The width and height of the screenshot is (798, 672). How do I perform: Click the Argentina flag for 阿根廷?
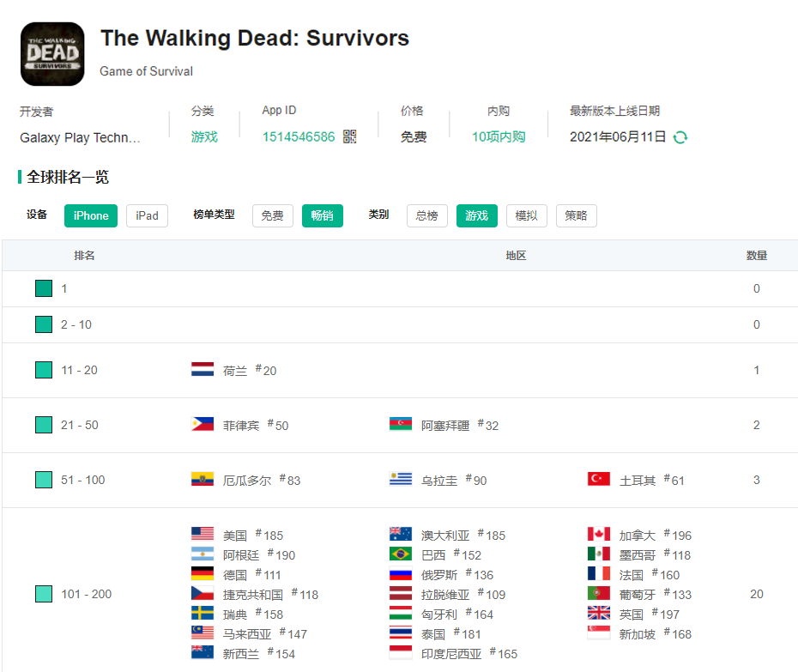(203, 554)
